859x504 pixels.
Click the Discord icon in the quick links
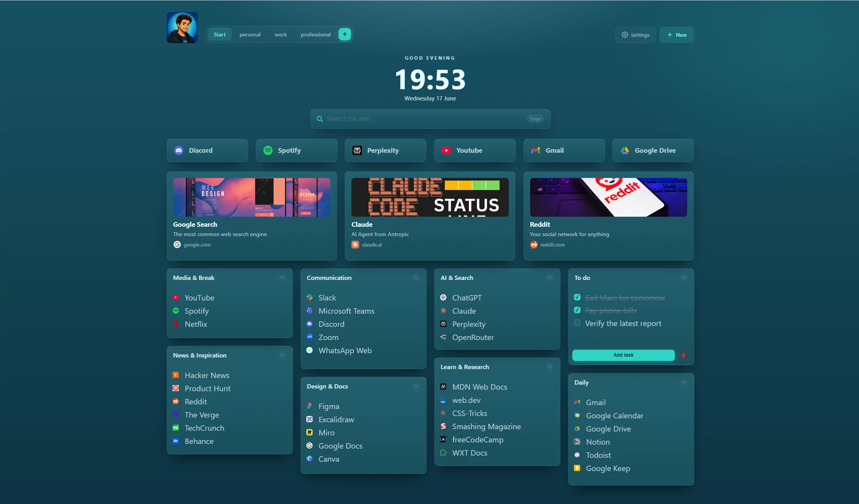[179, 150]
